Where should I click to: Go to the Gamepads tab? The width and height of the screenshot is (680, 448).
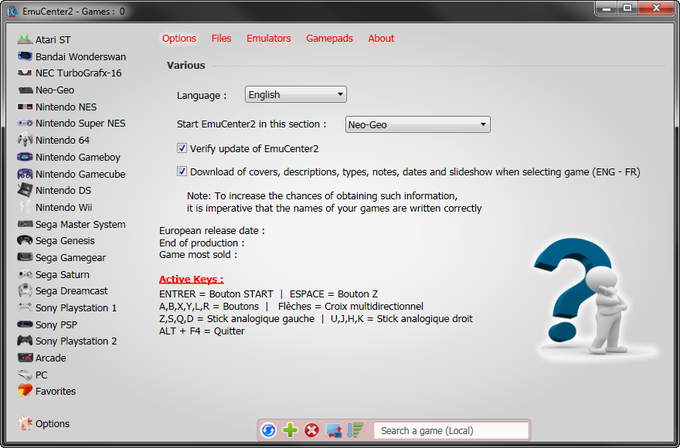330,38
